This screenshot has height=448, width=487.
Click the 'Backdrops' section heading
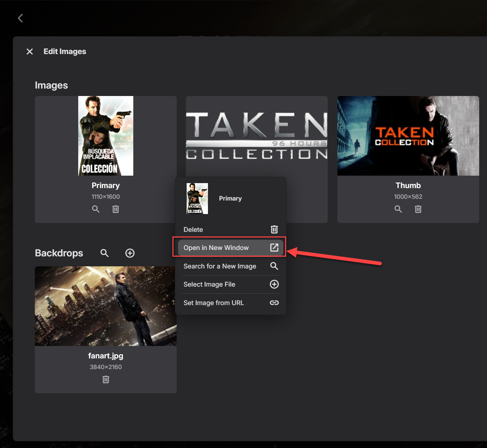[59, 253]
